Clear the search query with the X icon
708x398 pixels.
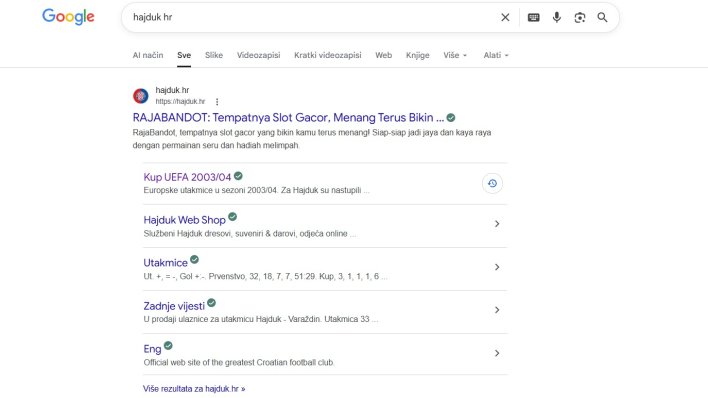tap(505, 17)
